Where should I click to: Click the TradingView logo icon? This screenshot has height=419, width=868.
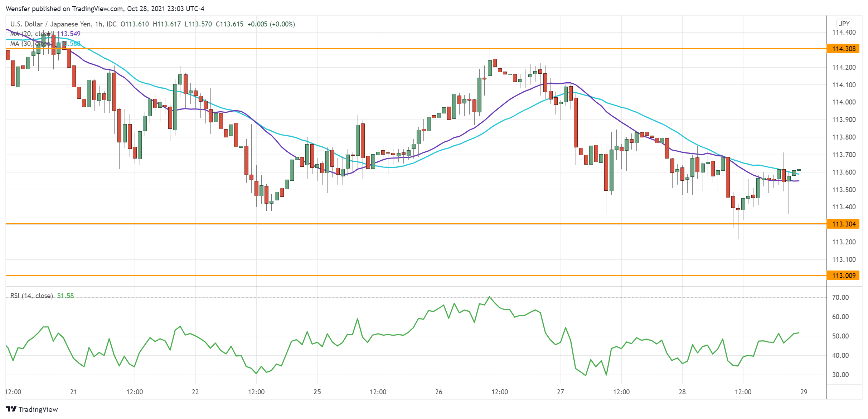click(x=11, y=409)
